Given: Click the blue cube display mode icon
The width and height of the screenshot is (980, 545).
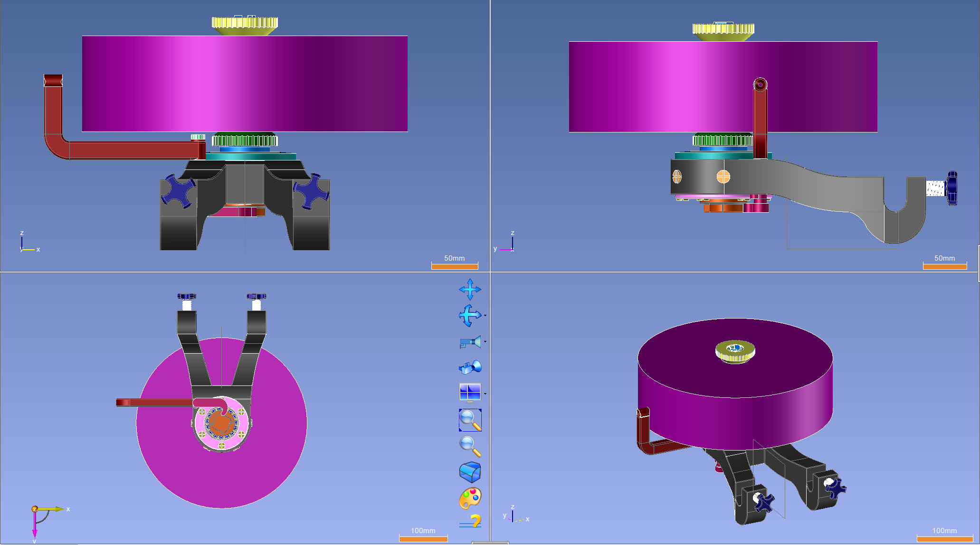Looking at the screenshot, I should 470,472.
